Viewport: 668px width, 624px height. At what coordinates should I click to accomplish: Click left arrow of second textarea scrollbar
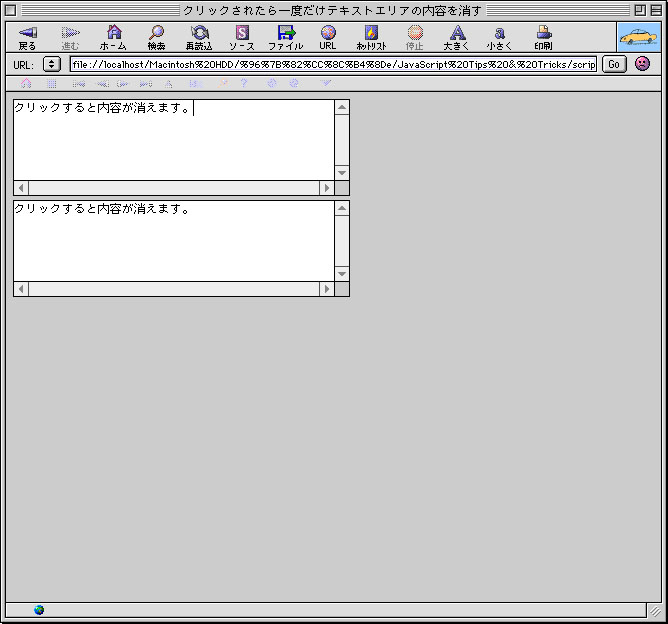[21, 289]
